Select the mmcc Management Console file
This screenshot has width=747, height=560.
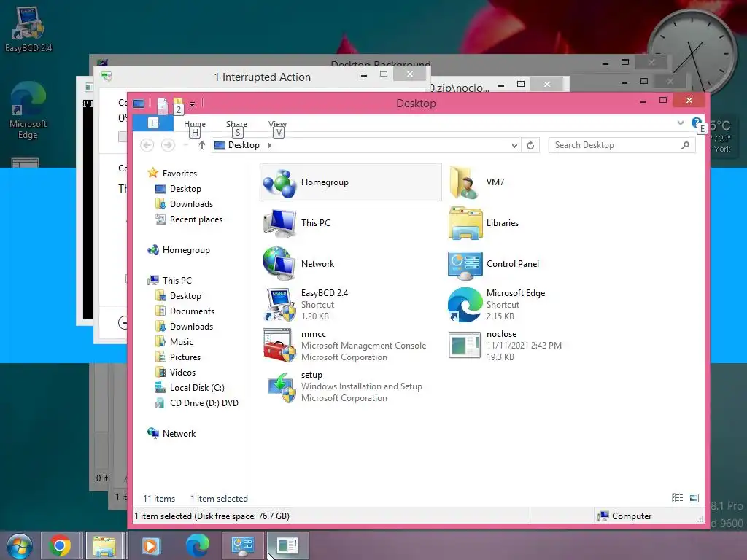[x=279, y=346]
